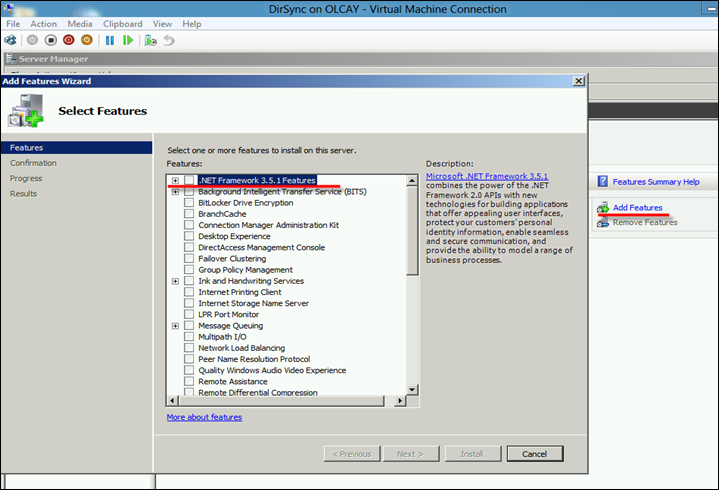Select the LPR Port Monitor row
The width and height of the screenshot is (719, 490).
(228, 314)
